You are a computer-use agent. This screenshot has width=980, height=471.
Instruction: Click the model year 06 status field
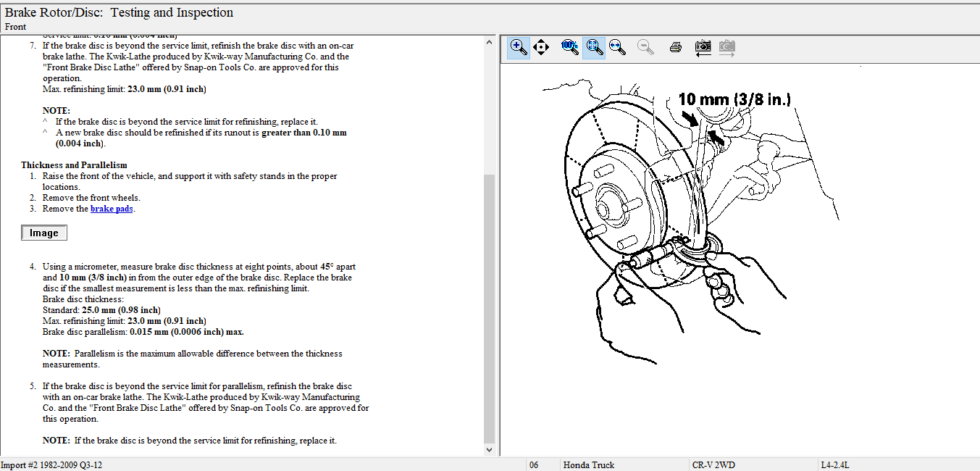pos(534,464)
